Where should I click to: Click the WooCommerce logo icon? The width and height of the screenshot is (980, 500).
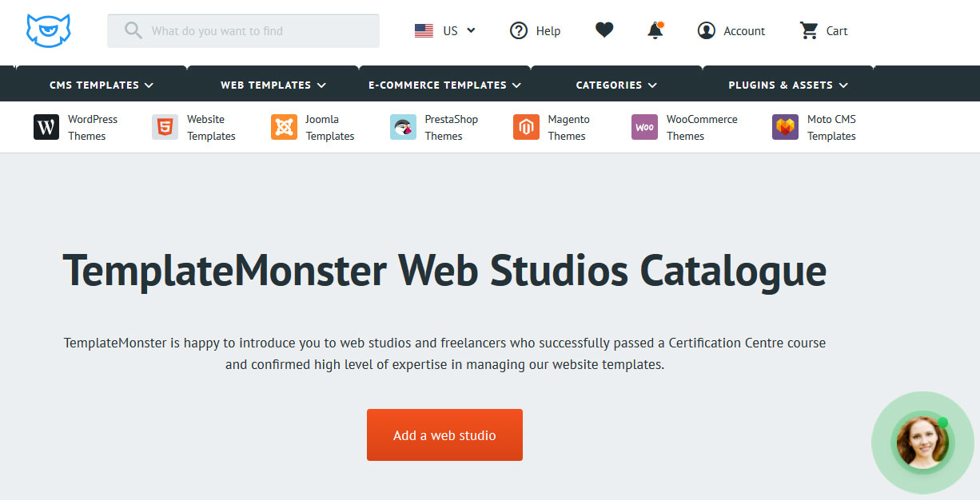[644, 127]
